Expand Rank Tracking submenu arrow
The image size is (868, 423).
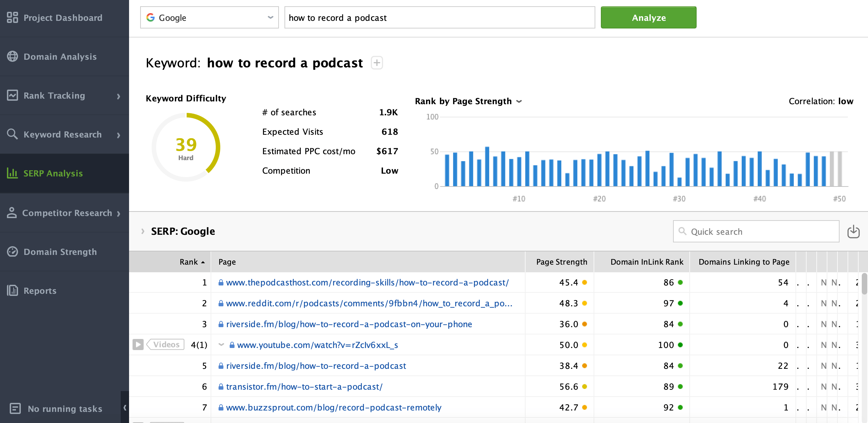point(119,96)
